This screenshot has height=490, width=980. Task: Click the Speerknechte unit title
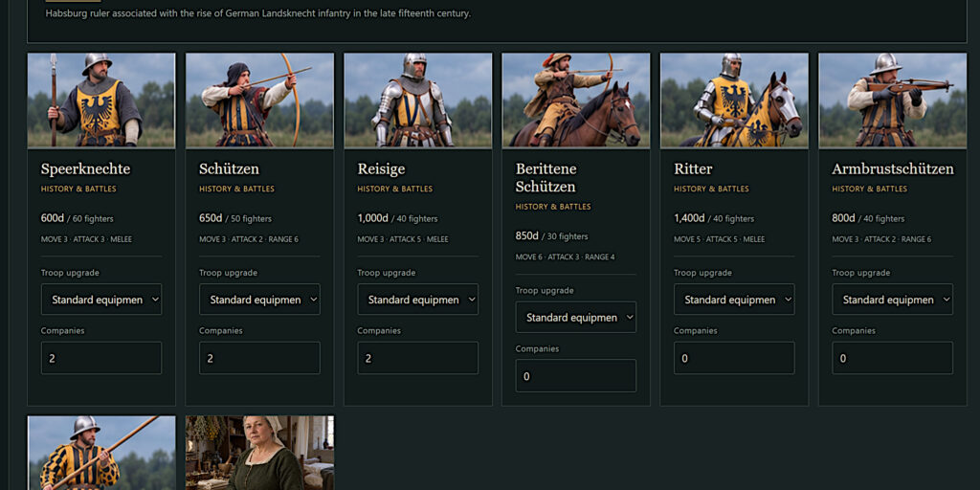point(85,168)
